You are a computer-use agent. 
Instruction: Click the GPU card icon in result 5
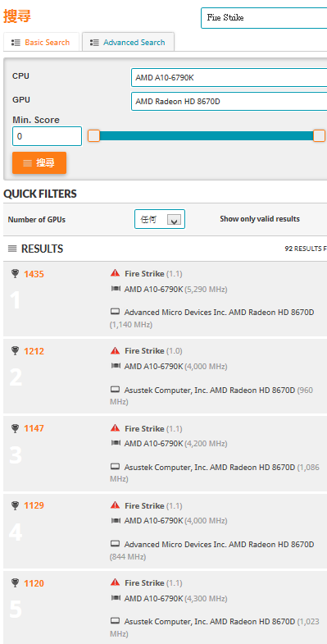(116, 621)
